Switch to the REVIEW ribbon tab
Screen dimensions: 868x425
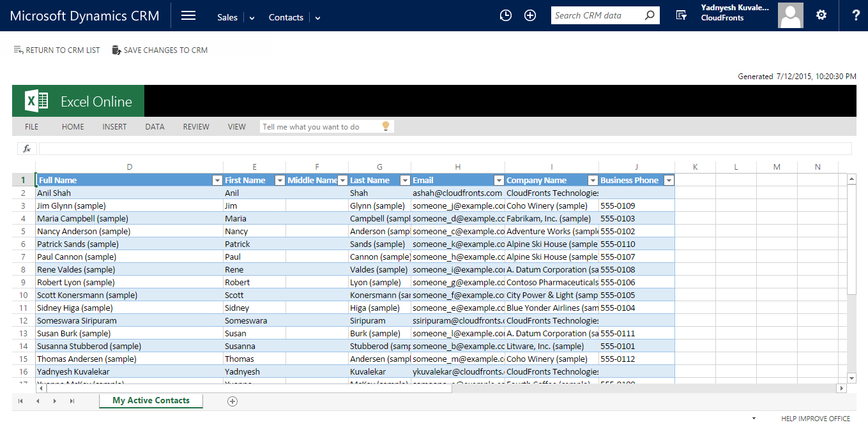click(196, 127)
